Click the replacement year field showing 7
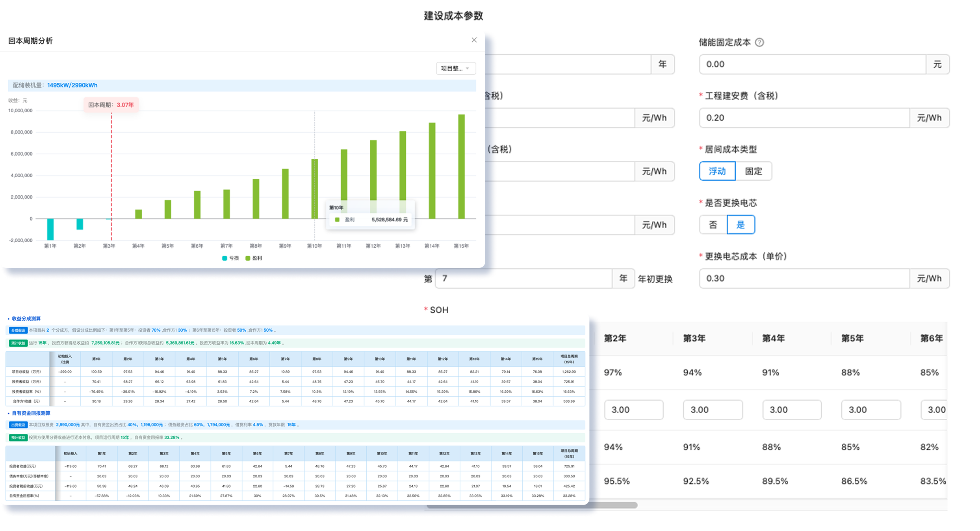The height and width of the screenshot is (531, 980). point(524,279)
